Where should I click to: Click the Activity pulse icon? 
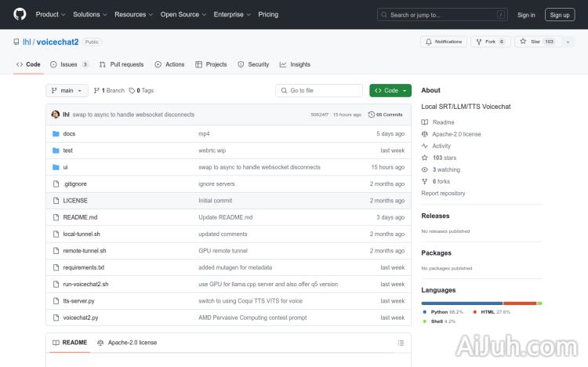click(425, 146)
